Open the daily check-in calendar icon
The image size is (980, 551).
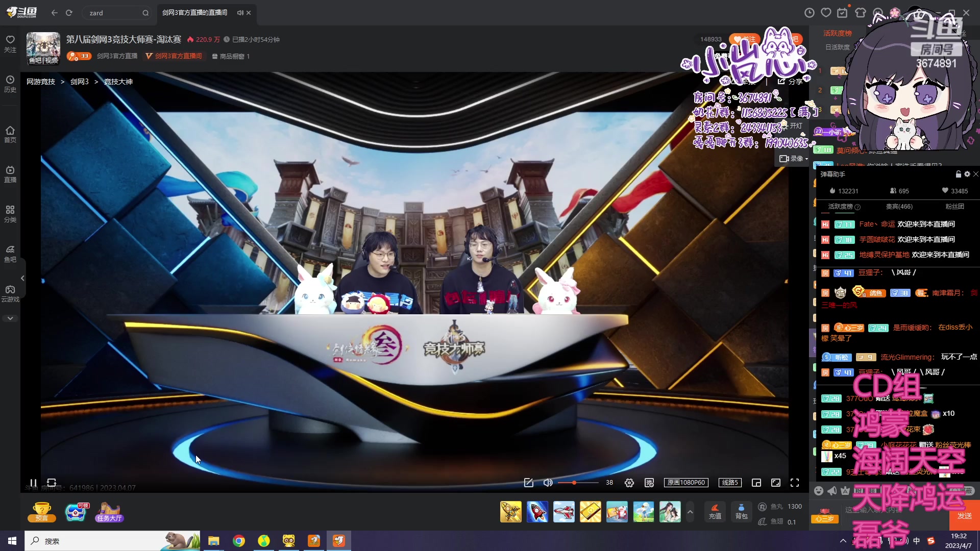pos(843,13)
